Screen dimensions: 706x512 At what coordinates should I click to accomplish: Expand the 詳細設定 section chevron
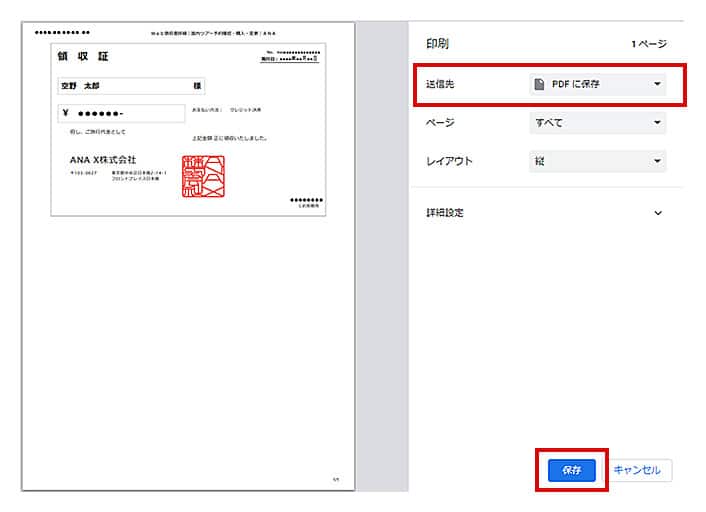(657, 213)
